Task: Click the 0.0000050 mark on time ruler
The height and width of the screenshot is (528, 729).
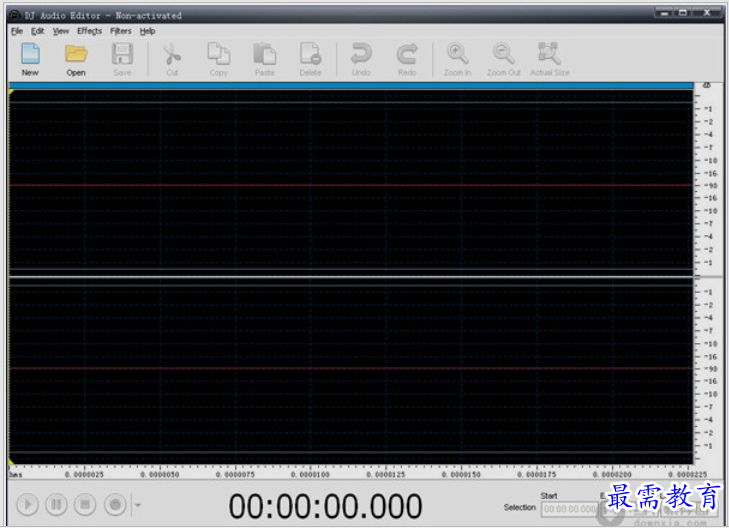Action: (160, 475)
